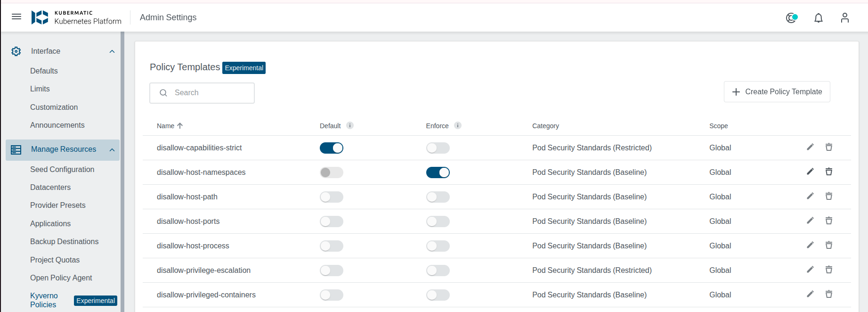868x312 pixels.
Task: Delete the disallow-privileged-containers policy template
Action: coord(828,294)
